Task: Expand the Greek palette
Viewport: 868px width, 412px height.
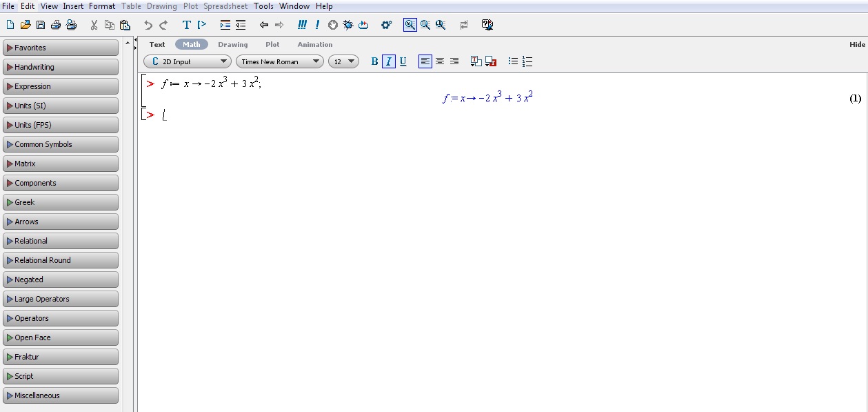Action: 60,202
